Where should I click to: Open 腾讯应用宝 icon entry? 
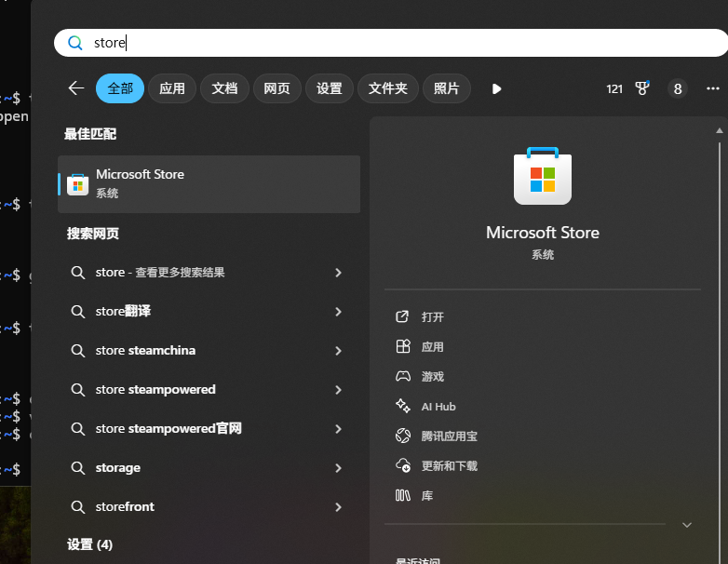pyautogui.click(x=402, y=436)
